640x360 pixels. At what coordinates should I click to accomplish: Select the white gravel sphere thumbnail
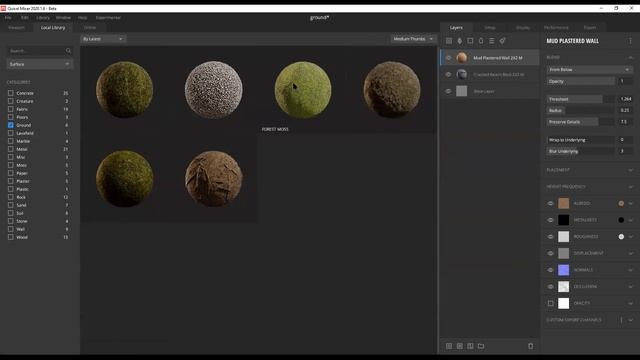coord(213,90)
